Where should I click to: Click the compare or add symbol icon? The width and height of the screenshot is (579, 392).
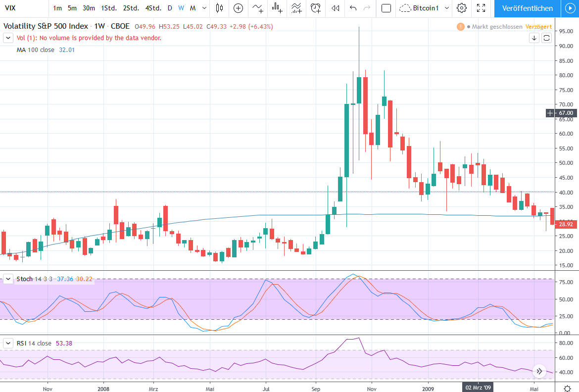[239, 8]
